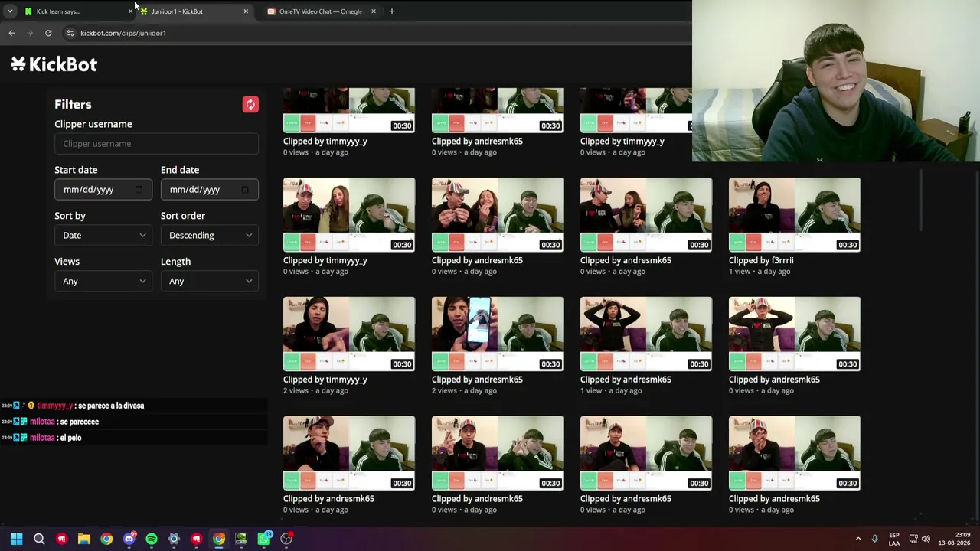This screenshot has height=551, width=980.
Task: Click chat message 'se parece a la divasa'
Action: click(111, 406)
